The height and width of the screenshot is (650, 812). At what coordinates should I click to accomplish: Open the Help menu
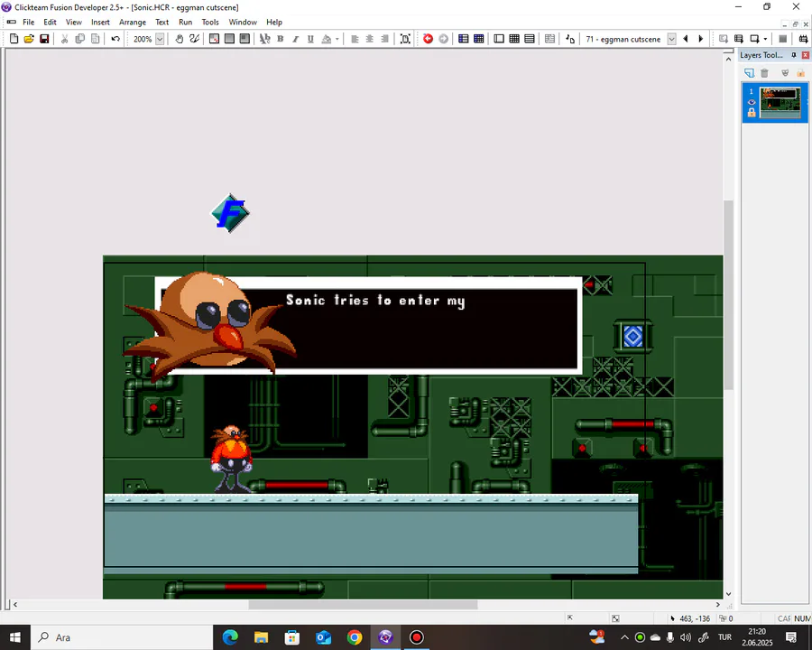(x=274, y=23)
